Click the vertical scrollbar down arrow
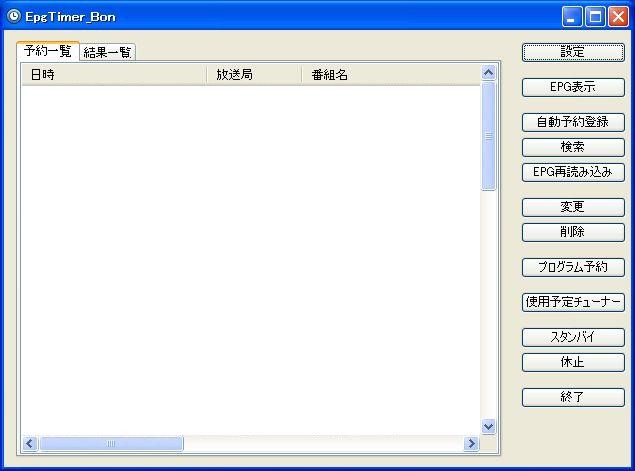Viewport: 635px width, 471px height. [x=489, y=426]
